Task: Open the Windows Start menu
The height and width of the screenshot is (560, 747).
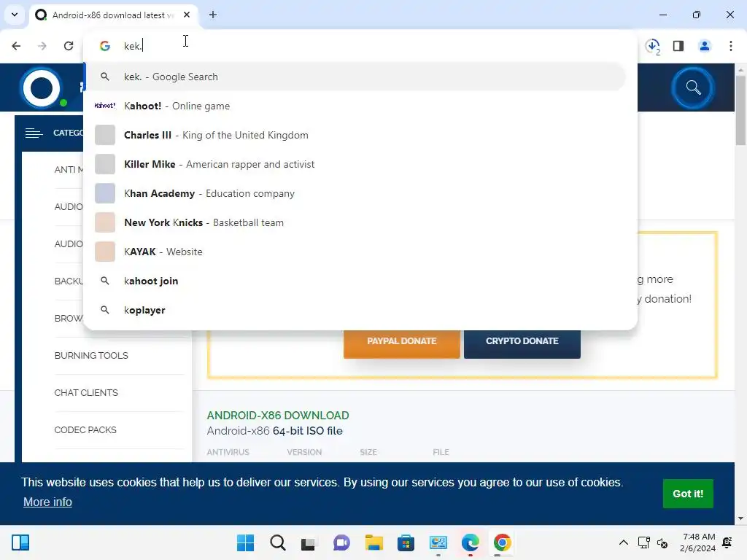Action: 246,542
